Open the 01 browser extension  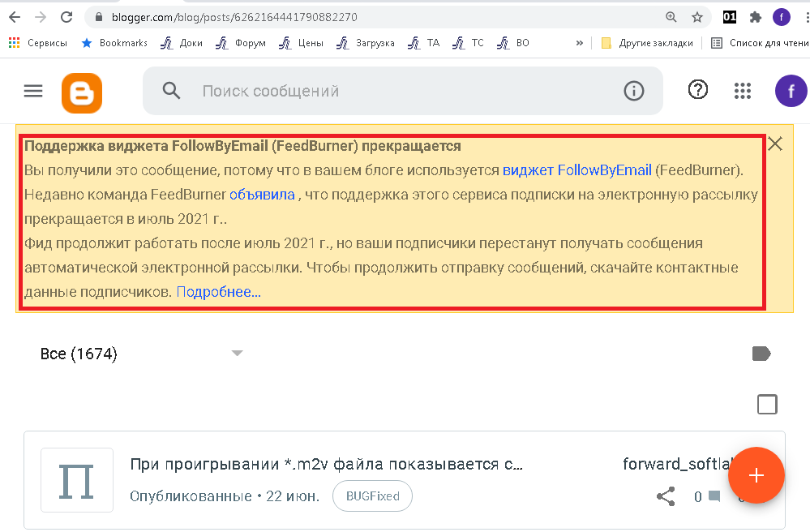[730, 17]
